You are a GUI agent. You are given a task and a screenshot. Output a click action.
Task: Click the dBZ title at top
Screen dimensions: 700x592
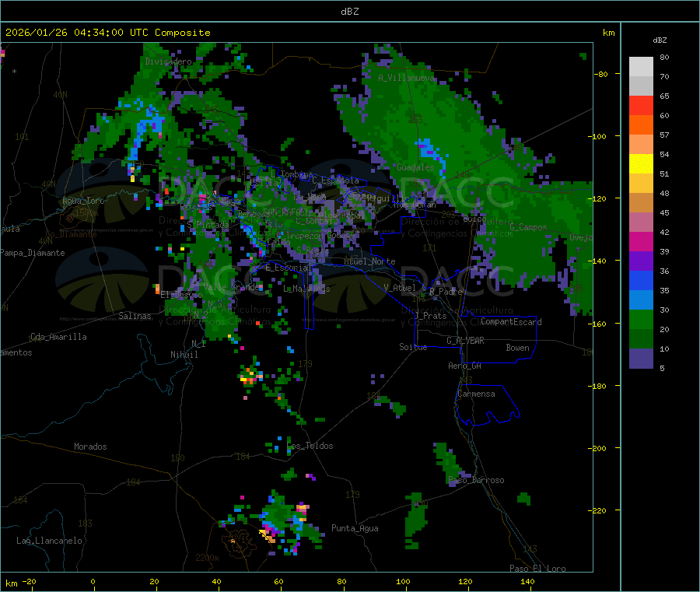pyautogui.click(x=349, y=12)
